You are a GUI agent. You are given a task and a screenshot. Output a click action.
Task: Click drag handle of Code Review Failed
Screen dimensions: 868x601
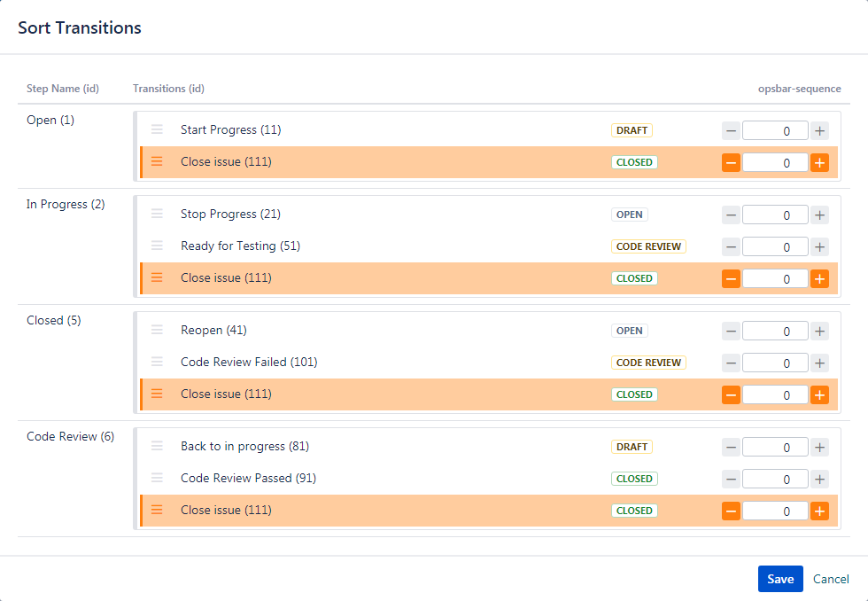pyautogui.click(x=157, y=363)
